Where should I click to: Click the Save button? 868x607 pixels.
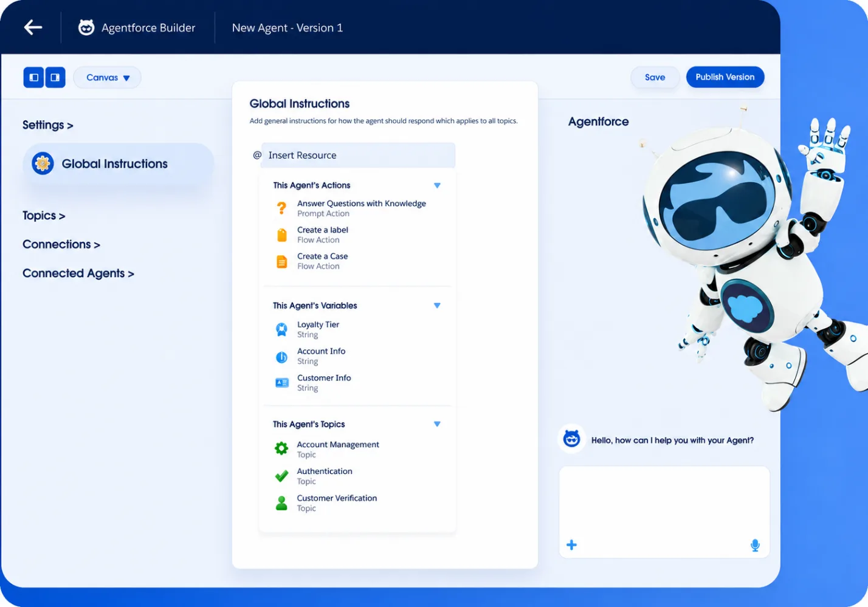(x=655, y=77)
